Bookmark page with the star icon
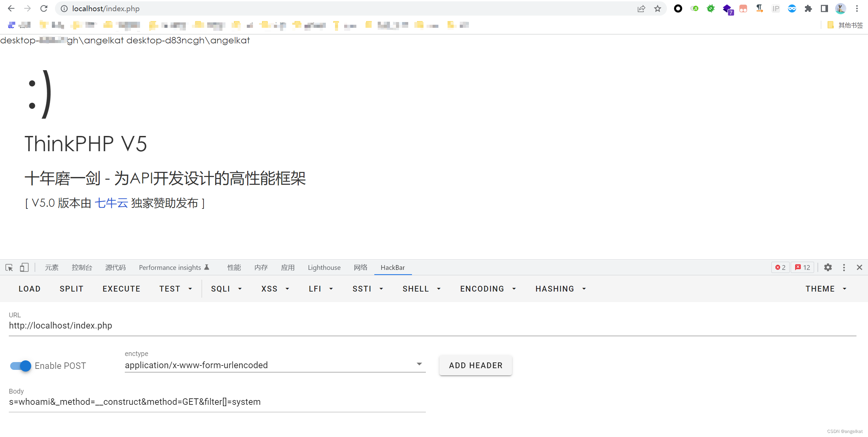Image resolution: width=868 pixels, height=437 pixels. coord(657,8)
